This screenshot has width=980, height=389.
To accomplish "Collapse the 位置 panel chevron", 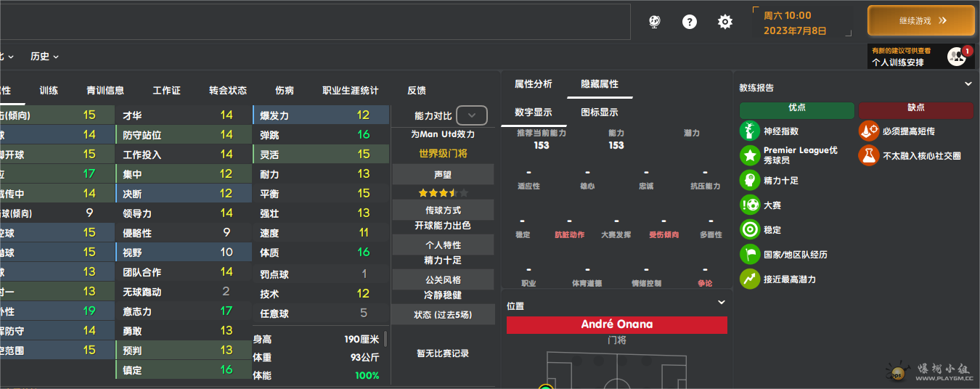I will (x=722, y=302).
